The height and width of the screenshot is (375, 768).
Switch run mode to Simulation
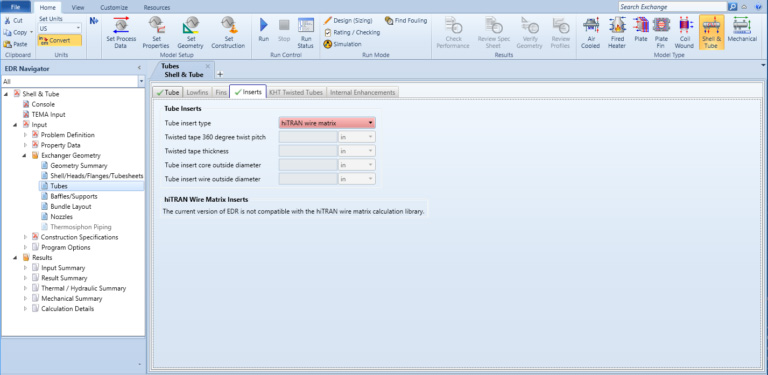coord(342,44)
